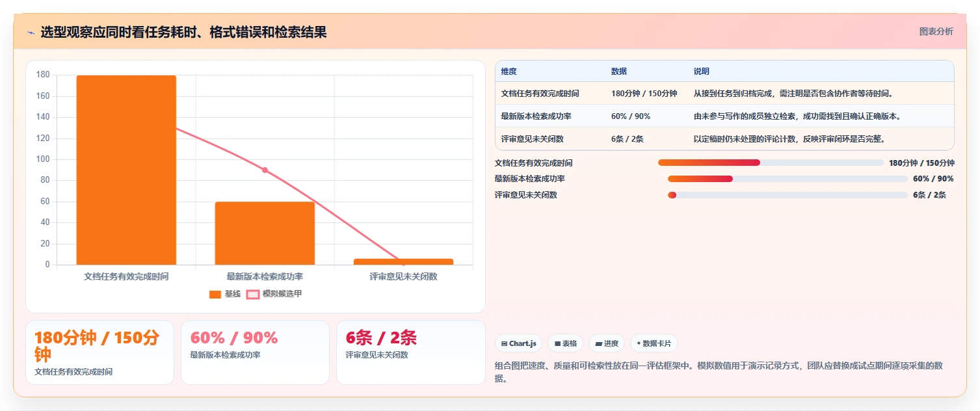
Task: Click the paragraph beginning 组合图把速度
Action: [719, 372]
